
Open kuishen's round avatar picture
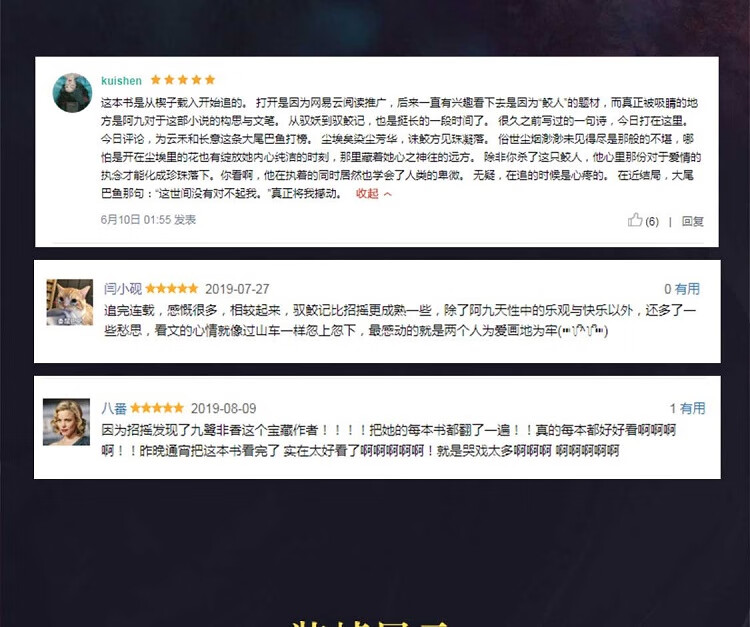tap(72, 93)
